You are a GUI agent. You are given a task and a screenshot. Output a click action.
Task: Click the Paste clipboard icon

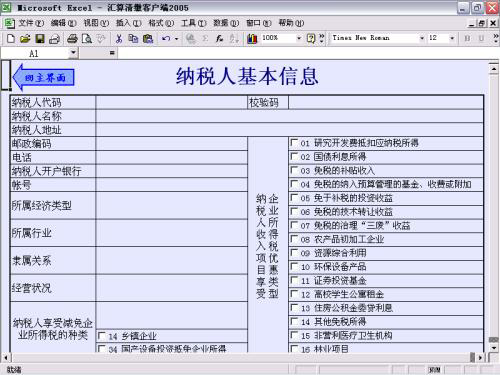(148, 39)
